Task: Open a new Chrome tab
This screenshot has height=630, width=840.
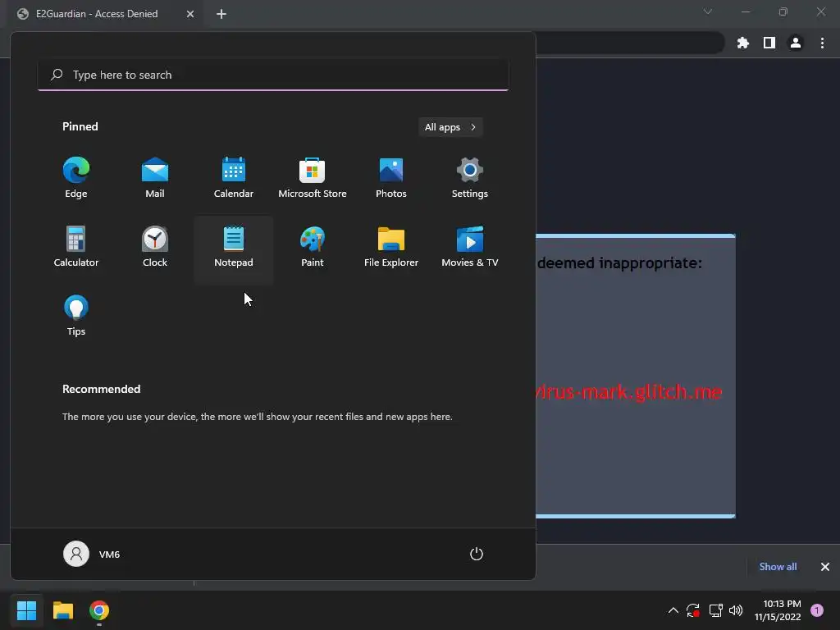Action: (221, 14)
